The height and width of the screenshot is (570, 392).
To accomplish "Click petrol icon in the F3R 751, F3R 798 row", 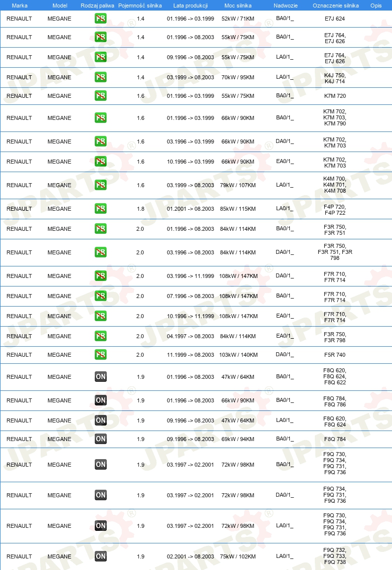I will click(101, 252).
